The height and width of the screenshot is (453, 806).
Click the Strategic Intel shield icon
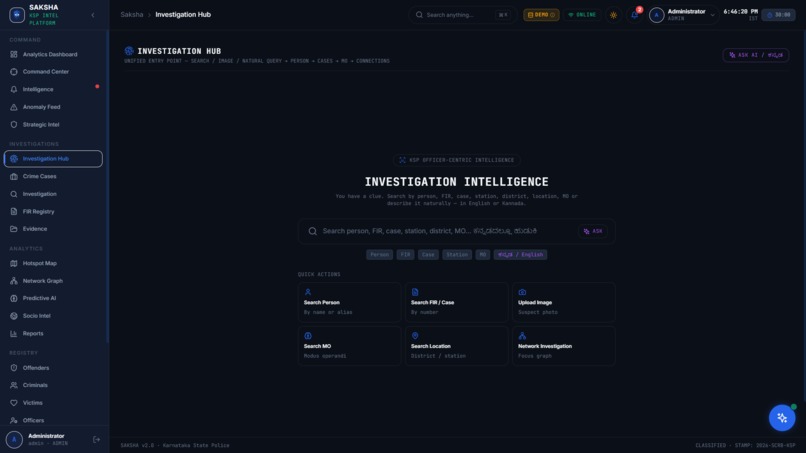click(x=14, y=124)
